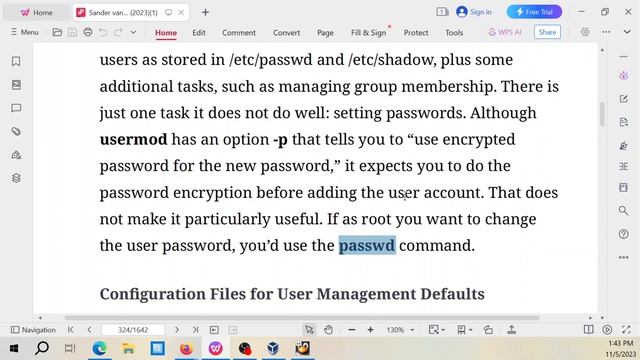Click the rotate view icon

pyautogui.click(x=488, y=330)
